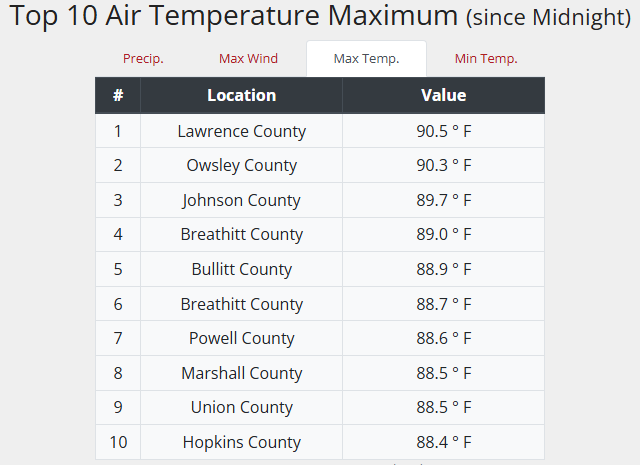Select Union County in the table
This screenshot has height=465, width=640.
pos(241,407)
